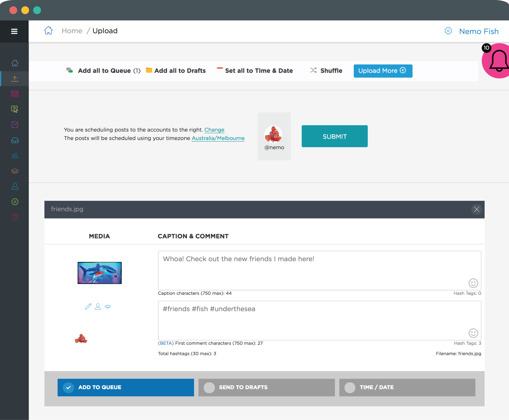509x420 pixels.
Task: Open the pink notification bell
Action: click(497, 61)
